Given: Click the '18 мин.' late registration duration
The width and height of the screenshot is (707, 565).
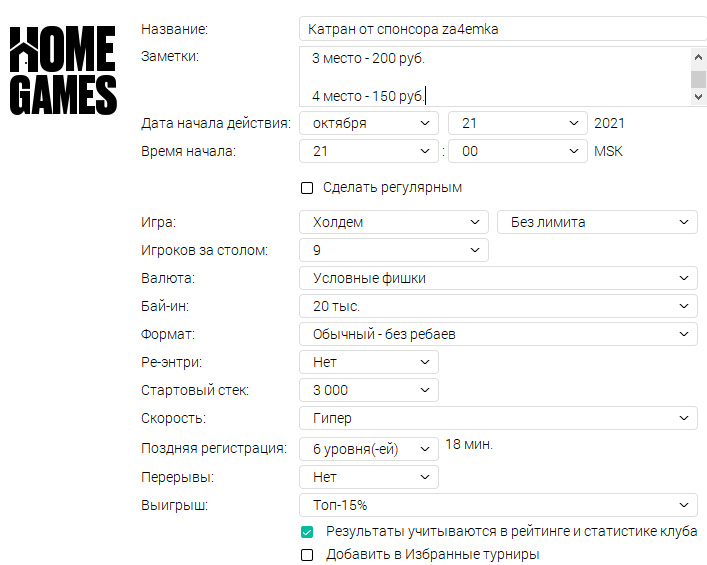Looking at the screenshot, I should [x=469, y=445].
